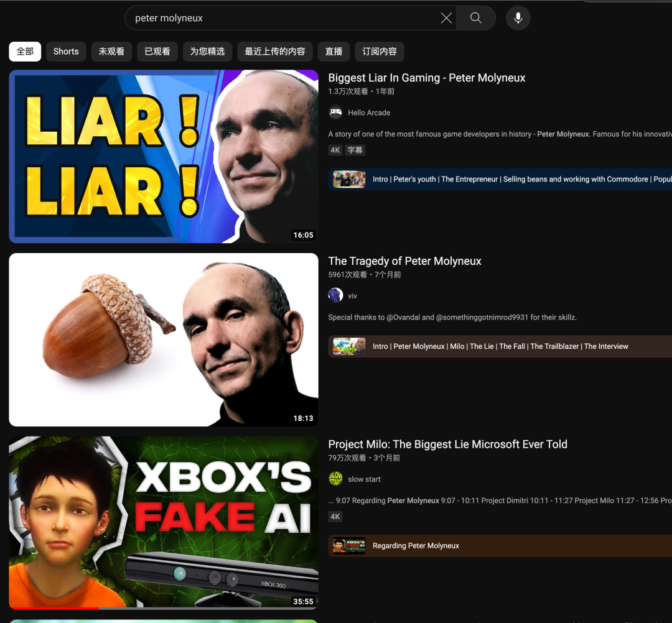Click the 18:13 duration badge

coord(303,418)
